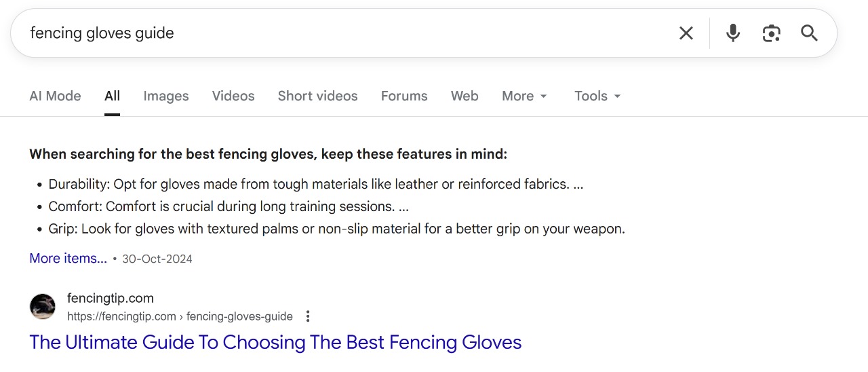
Task: Start voice search with microphone icon
Action: tap(733, 33)
